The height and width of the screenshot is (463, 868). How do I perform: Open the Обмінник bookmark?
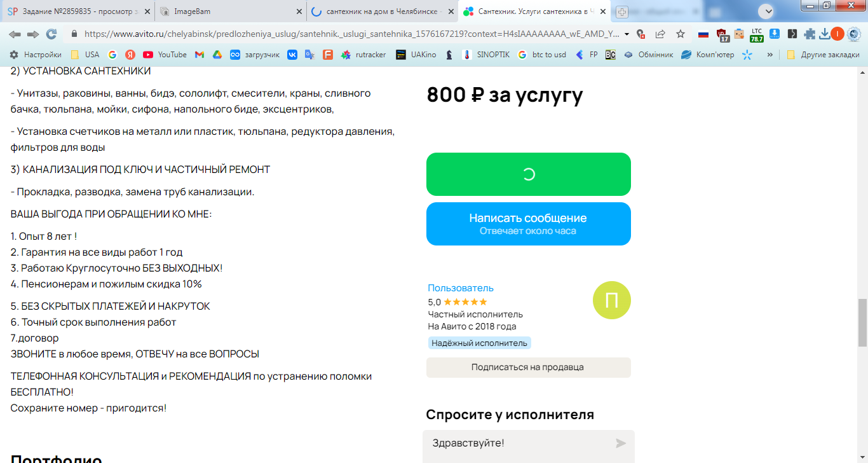point(648,55)
